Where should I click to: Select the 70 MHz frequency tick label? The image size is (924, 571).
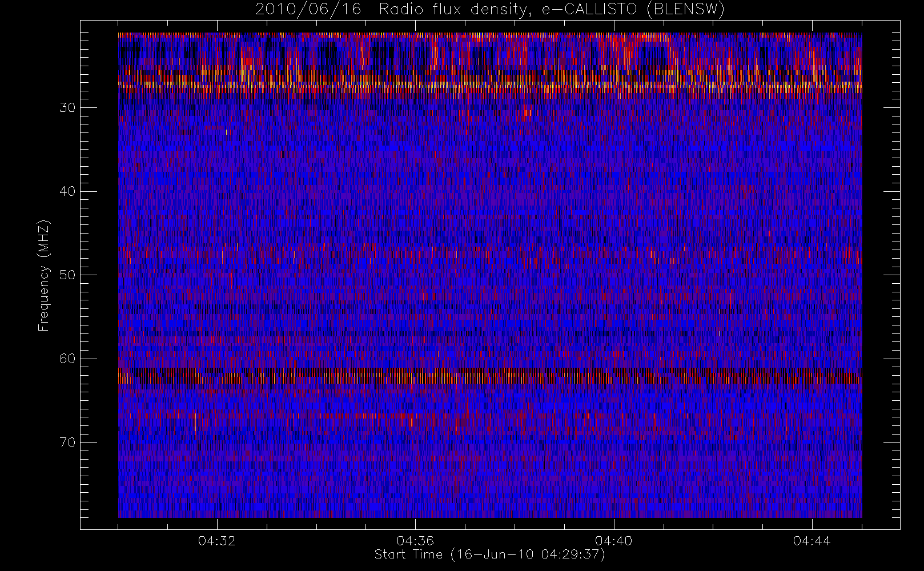click(x=67, y=443)
